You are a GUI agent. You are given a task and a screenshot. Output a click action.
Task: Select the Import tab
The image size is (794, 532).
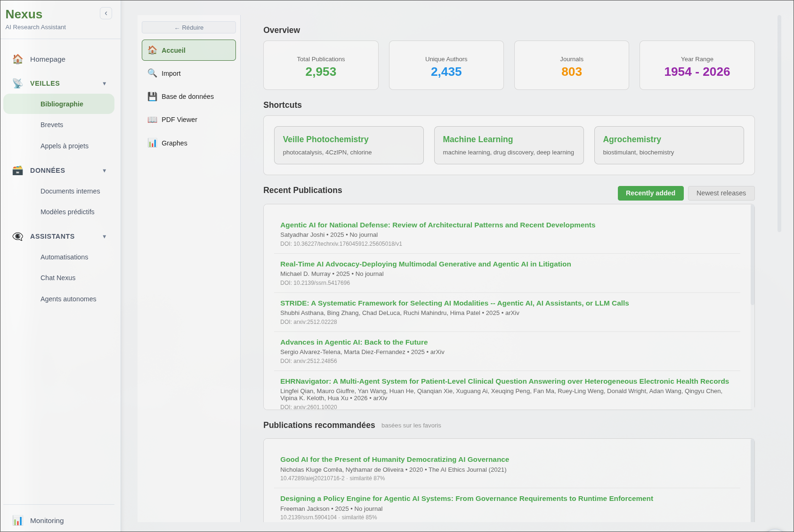pos(189,73)
